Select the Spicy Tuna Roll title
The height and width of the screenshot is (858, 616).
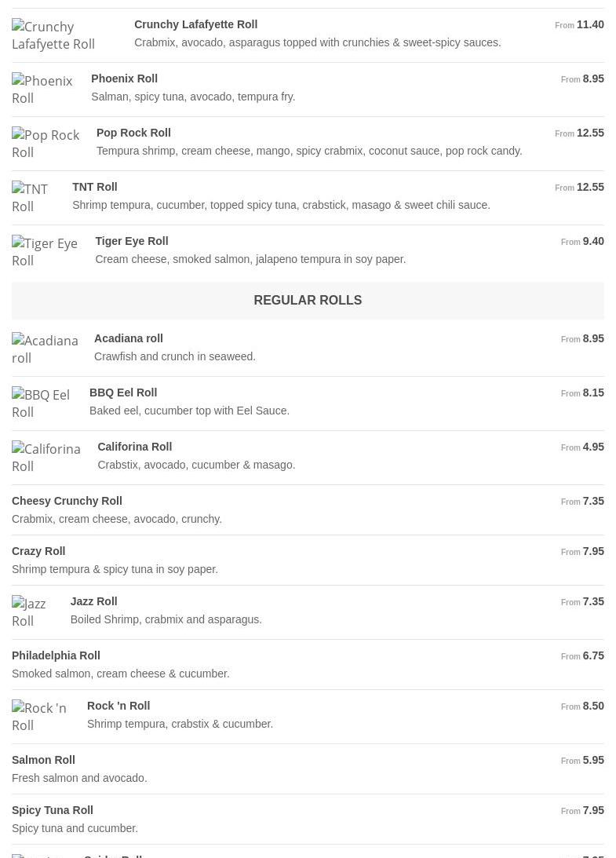click(x=53, y=810)
